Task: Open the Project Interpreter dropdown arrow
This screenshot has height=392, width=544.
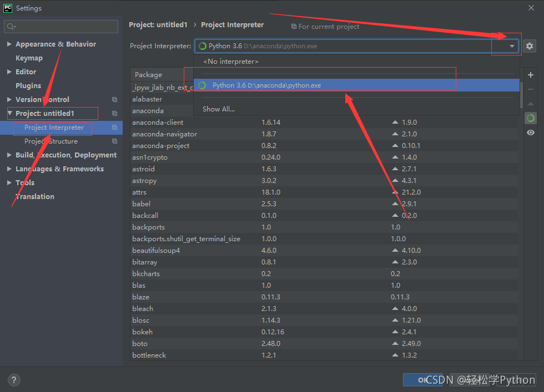Action: (512, 46)
